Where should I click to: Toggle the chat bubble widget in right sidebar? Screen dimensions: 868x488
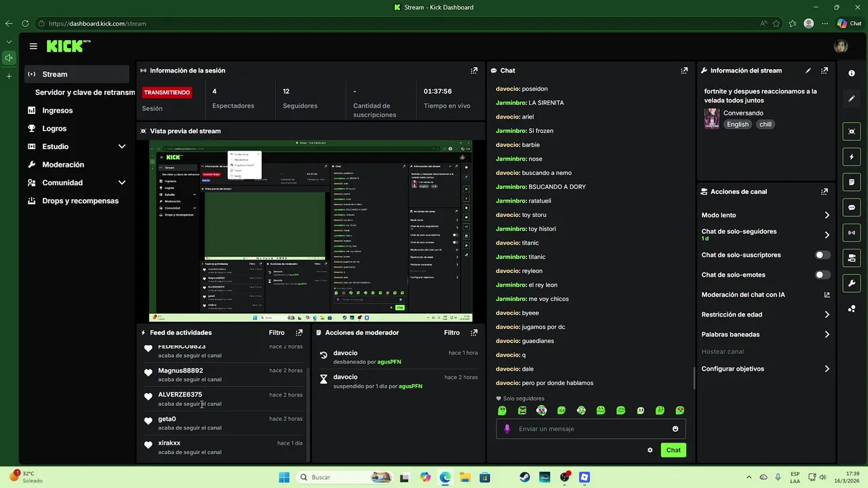tap(852, 207)
